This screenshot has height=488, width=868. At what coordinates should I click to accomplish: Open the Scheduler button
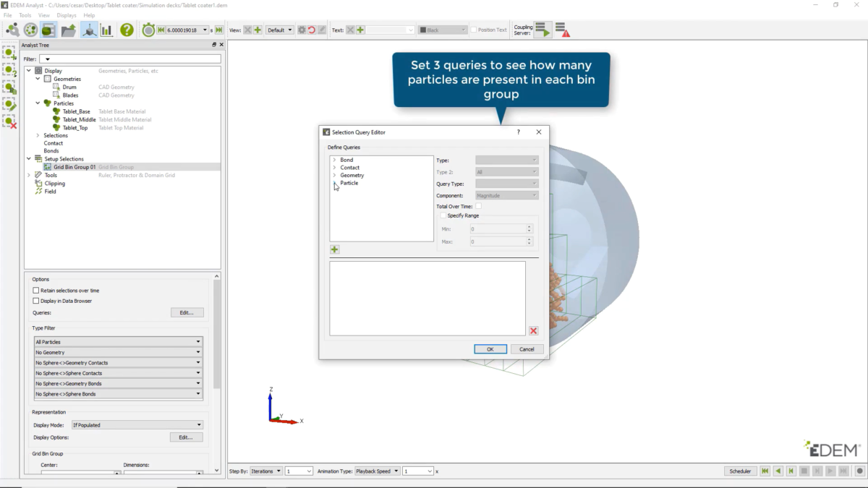[x=740, y=471]
